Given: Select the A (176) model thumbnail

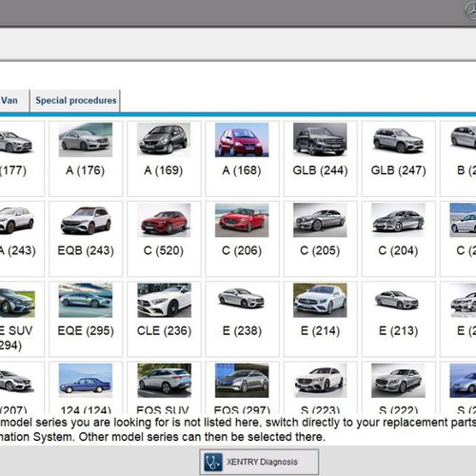Looking at the screenshot, I should (86, 140).
